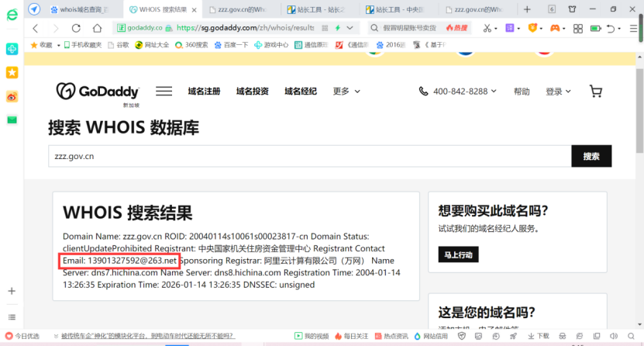Open the green sidebar app icon
The image size is (644, 346).
pos(12,49)
